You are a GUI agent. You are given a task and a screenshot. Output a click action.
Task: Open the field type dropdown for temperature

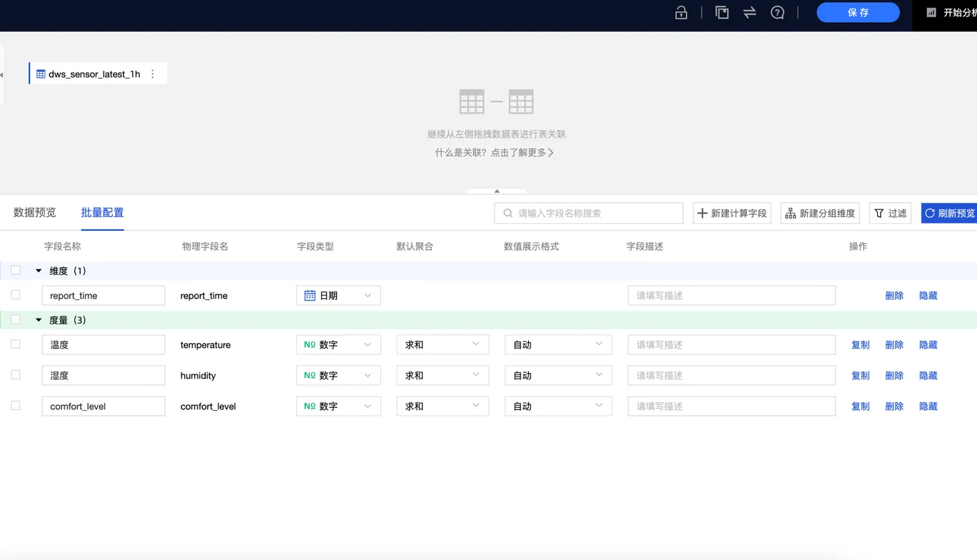338,345
